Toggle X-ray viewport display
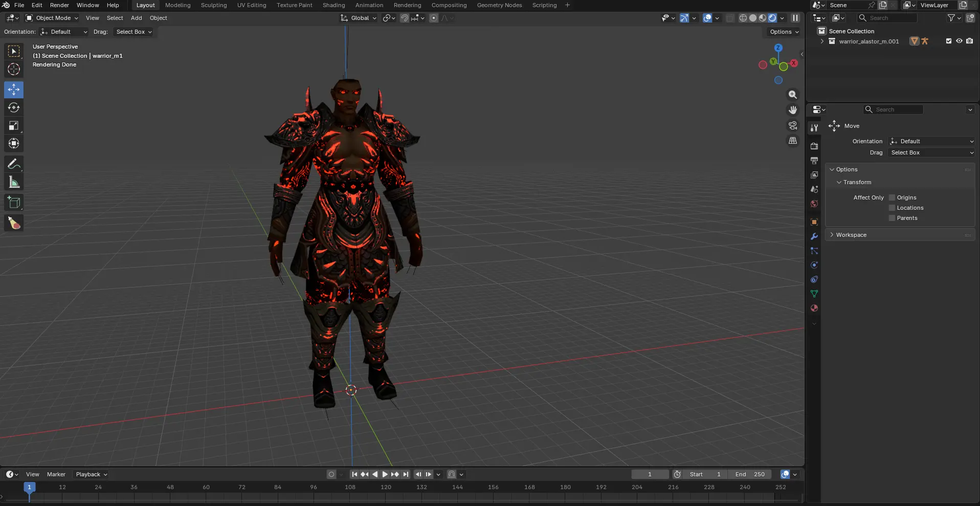The width and height of the screenshot is (980, 506). [730, 18]
